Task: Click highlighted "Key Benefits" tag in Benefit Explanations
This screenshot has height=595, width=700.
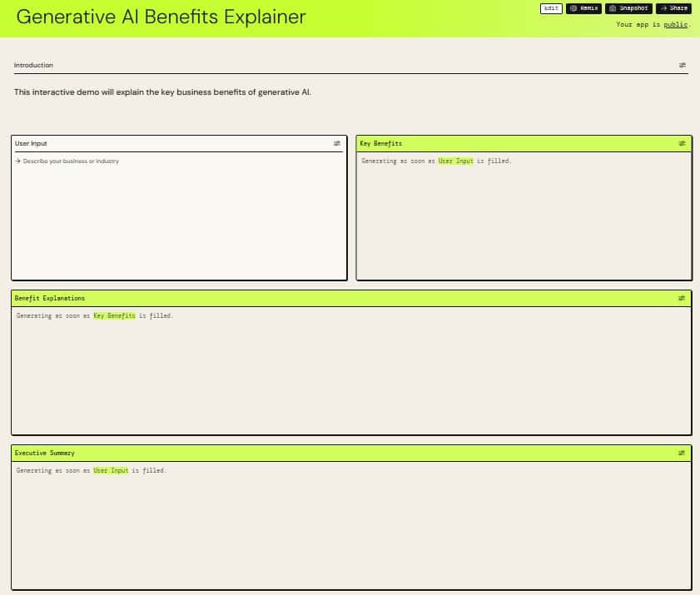Action: pyautogui.click(x=114, y=315)
